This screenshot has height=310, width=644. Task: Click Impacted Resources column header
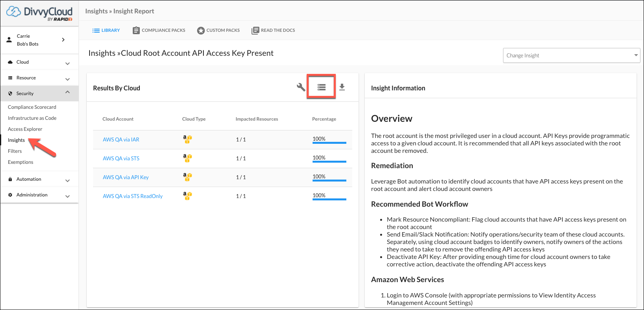tap(257, 119)
